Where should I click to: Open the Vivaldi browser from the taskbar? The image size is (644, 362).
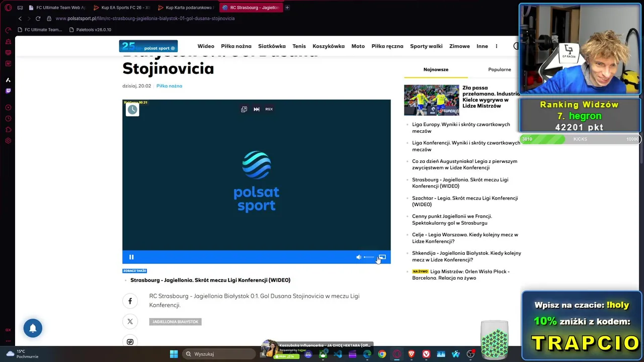pos(426,354)
